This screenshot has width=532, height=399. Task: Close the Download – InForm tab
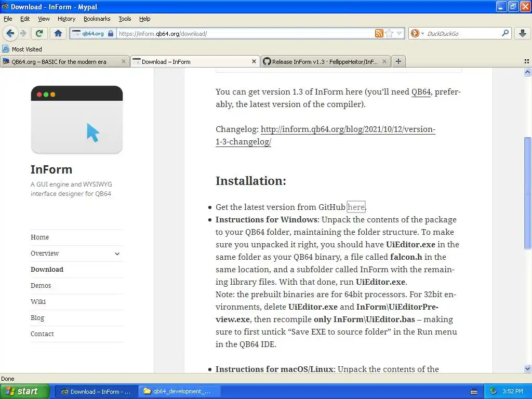pyautogui.click(x=254, y=61)
